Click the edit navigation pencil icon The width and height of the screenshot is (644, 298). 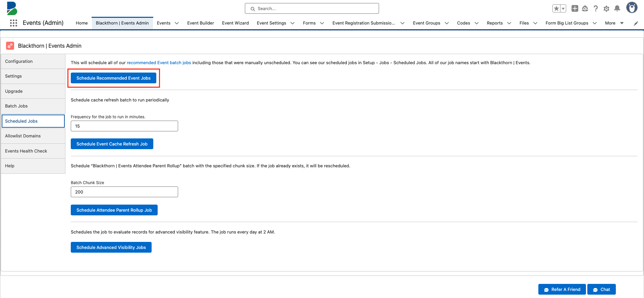(636, 23)
